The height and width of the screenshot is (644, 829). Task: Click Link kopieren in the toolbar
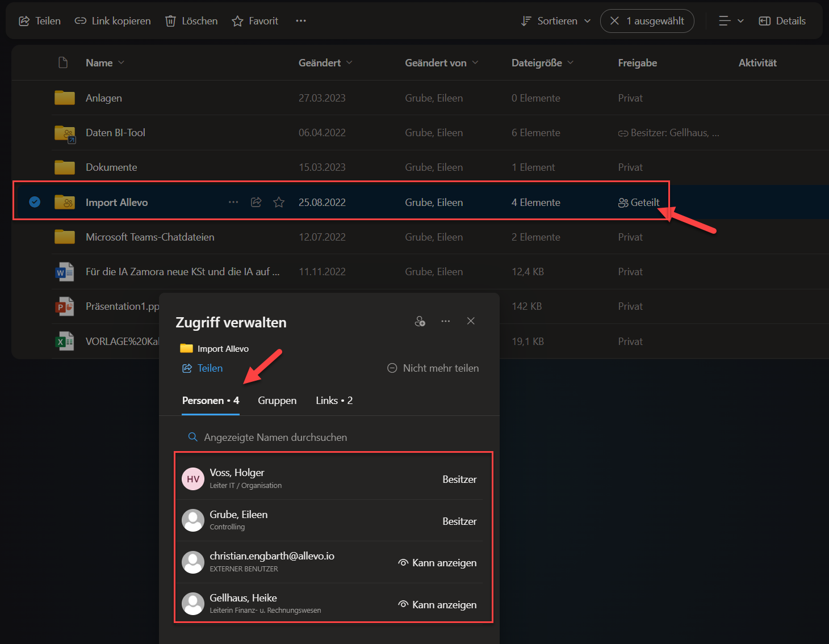(112, 21)
